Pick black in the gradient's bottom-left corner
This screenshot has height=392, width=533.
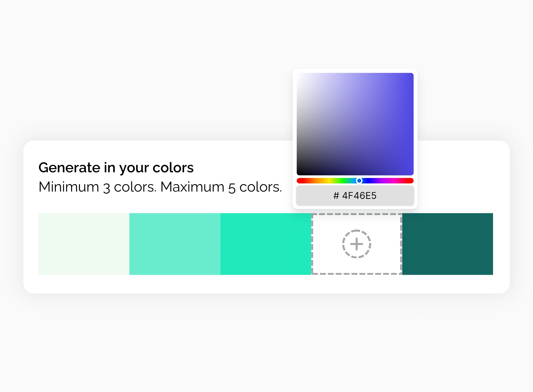(299, 174)
